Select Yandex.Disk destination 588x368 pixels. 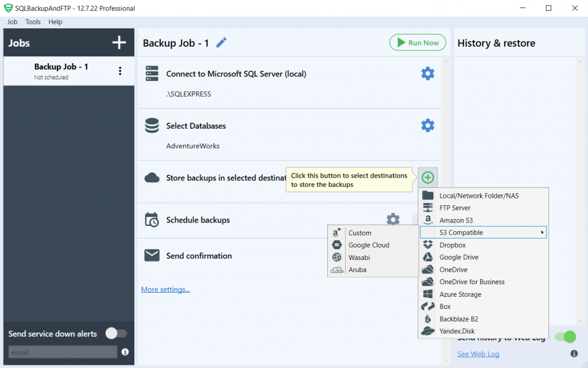[x=483, y=331]
